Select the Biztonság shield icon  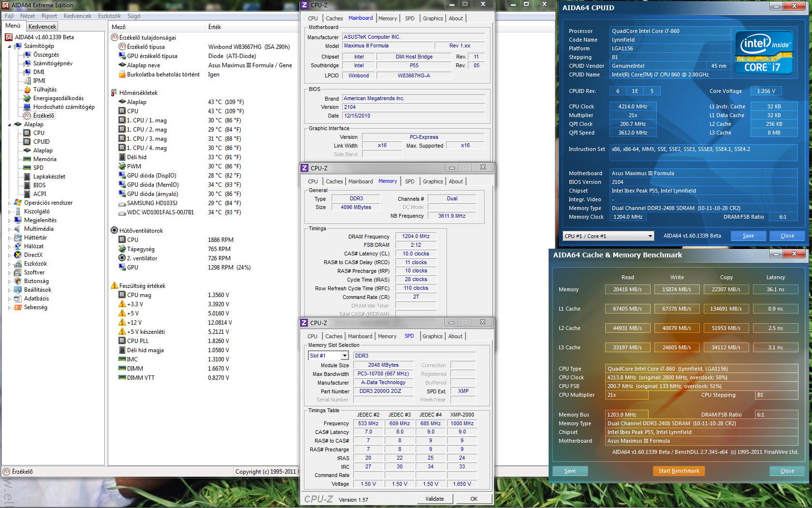pos(18,281)
